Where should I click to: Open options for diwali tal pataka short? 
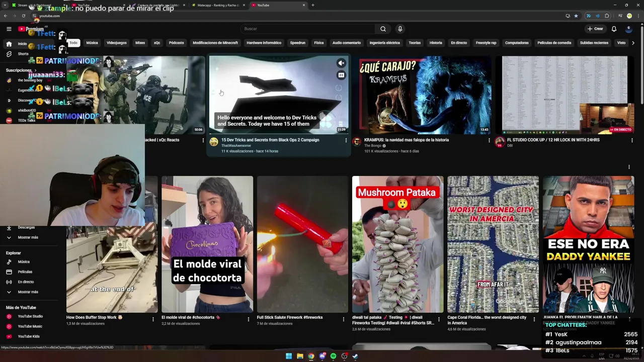click(x=439, y=319)
